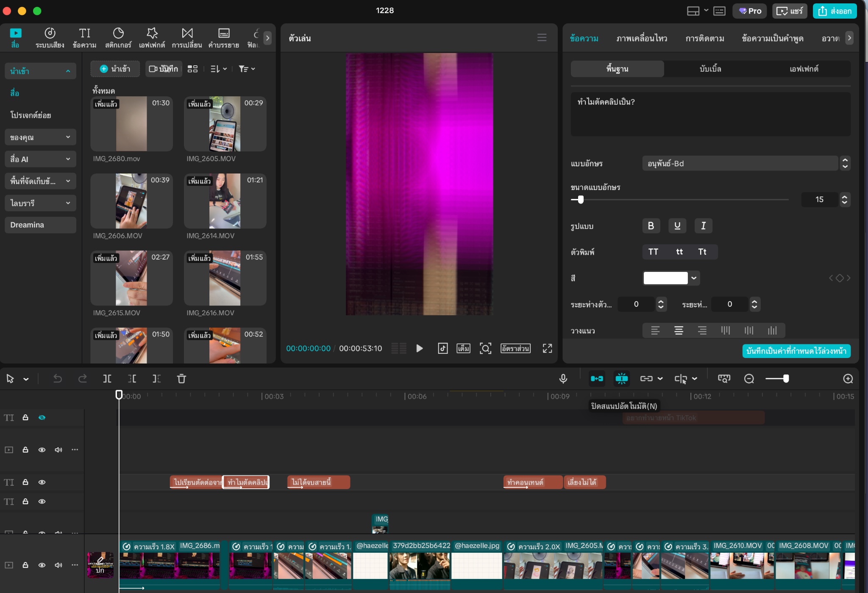Select the บับเบิ้ล sub-tab
The height and width of the screenshot is (593, 868).
(x=710, y=69)
